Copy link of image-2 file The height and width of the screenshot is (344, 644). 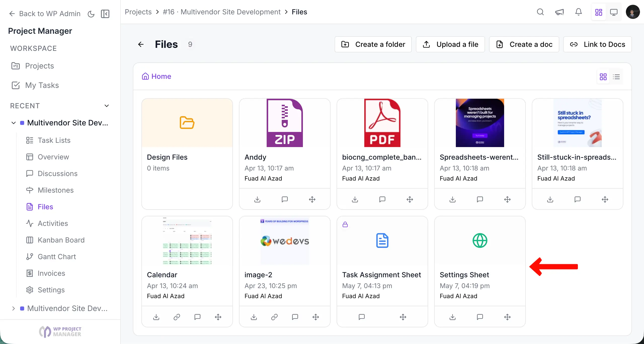click(274, 317)
